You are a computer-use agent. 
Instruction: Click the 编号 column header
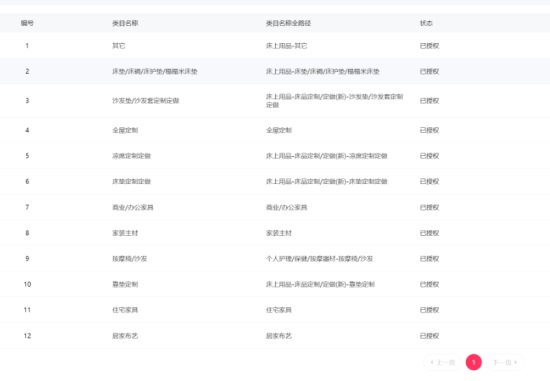coord(27,23)
